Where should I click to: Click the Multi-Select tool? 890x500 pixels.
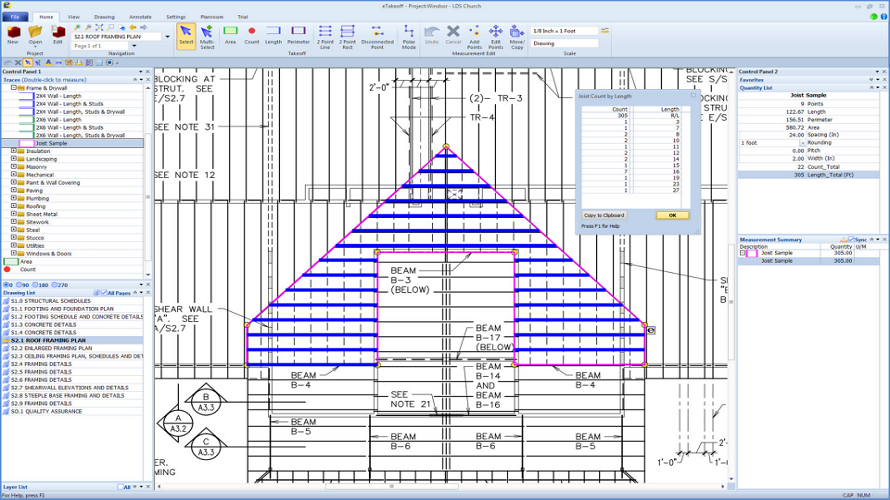(x=207, y=35)
